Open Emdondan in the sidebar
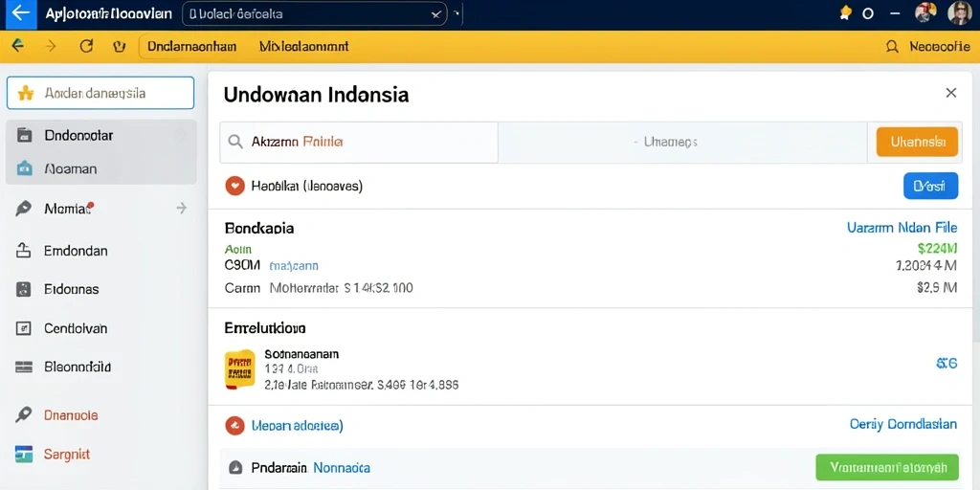 click(76, 251)
